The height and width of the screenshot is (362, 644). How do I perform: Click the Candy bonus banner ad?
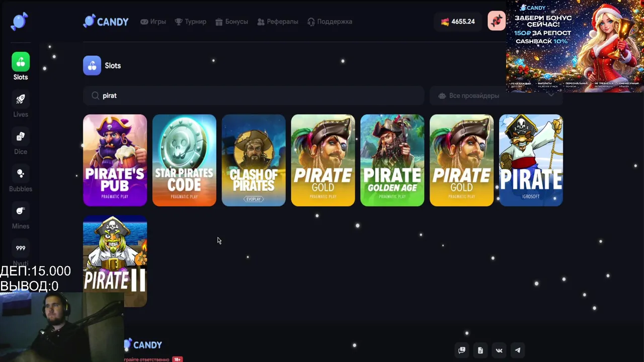[x=575, y=46]
